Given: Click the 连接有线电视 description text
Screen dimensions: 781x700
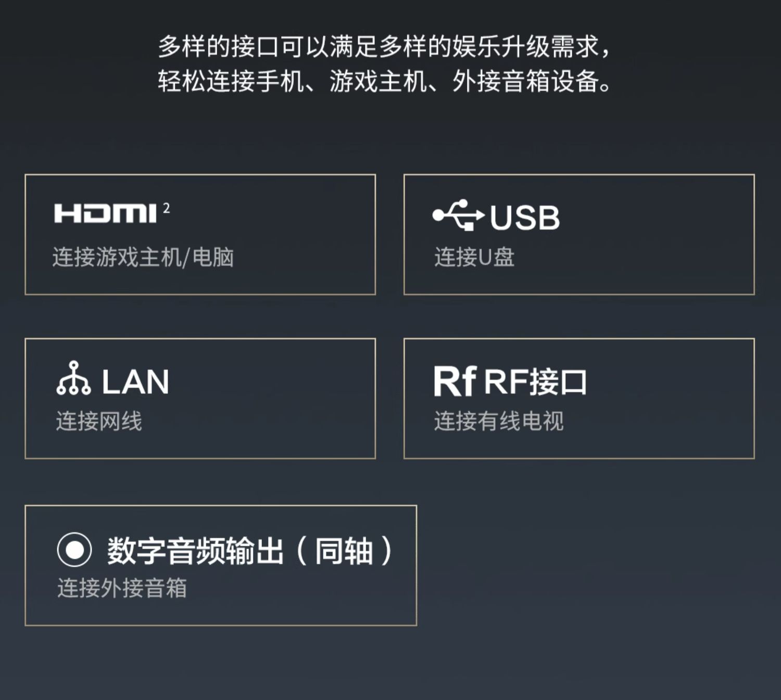Looking at the screenshot, I should 499,421.
